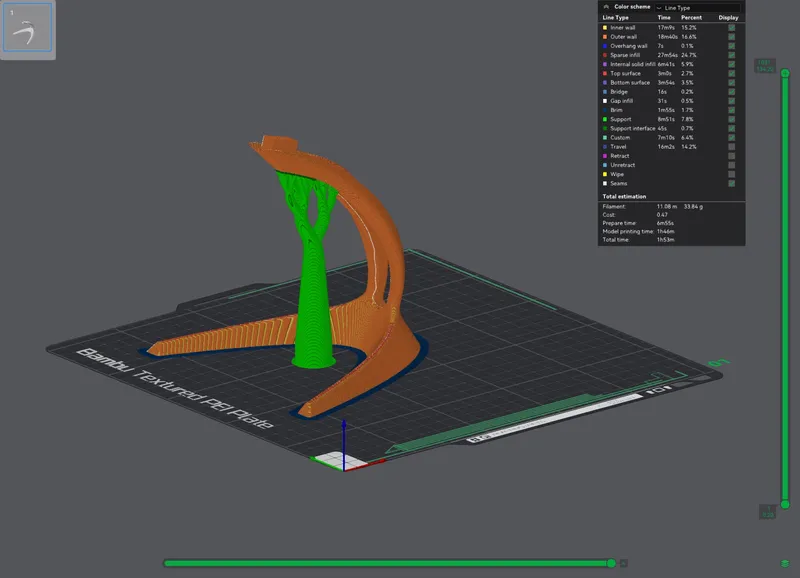Disable Support display checkbox
This screenshot has width=800, height=578.
(732, 119)
